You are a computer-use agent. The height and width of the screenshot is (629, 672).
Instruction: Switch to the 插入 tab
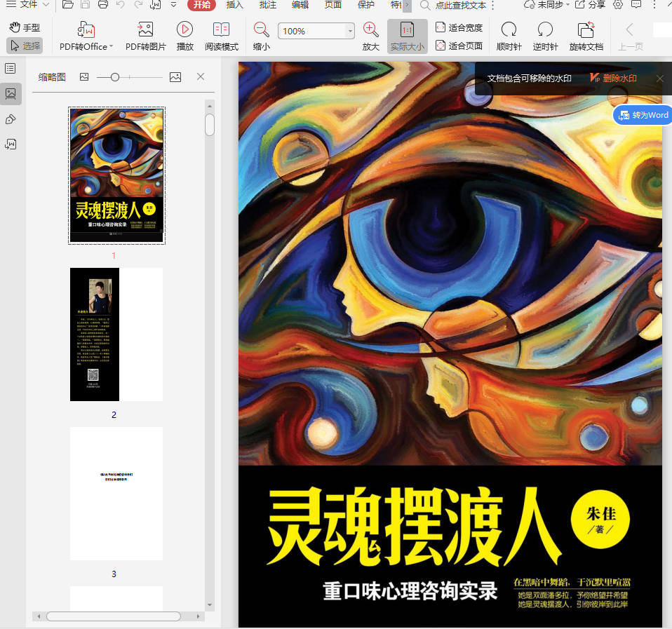tap(234, 5)
